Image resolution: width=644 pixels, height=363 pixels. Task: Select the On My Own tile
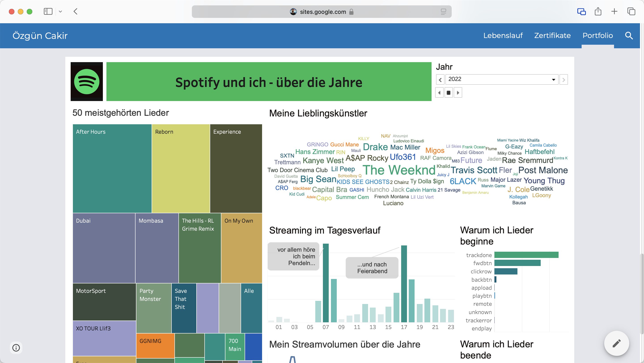[241, 248]
